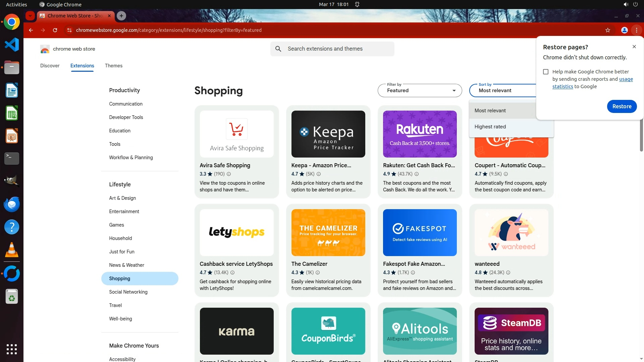Open the usage statistics link
Viewport: 644px width, 362px height.
(626, 79)
